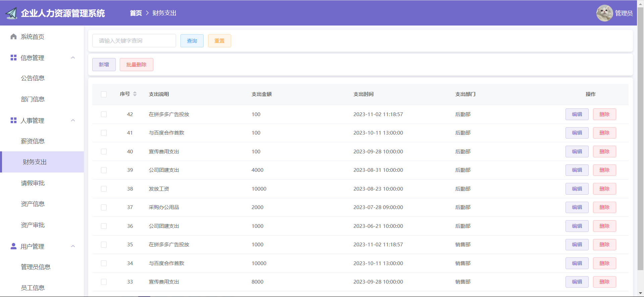Check the checkbox for row 40
Viewport: 644px width, 297px height.
tap(104, 152)
